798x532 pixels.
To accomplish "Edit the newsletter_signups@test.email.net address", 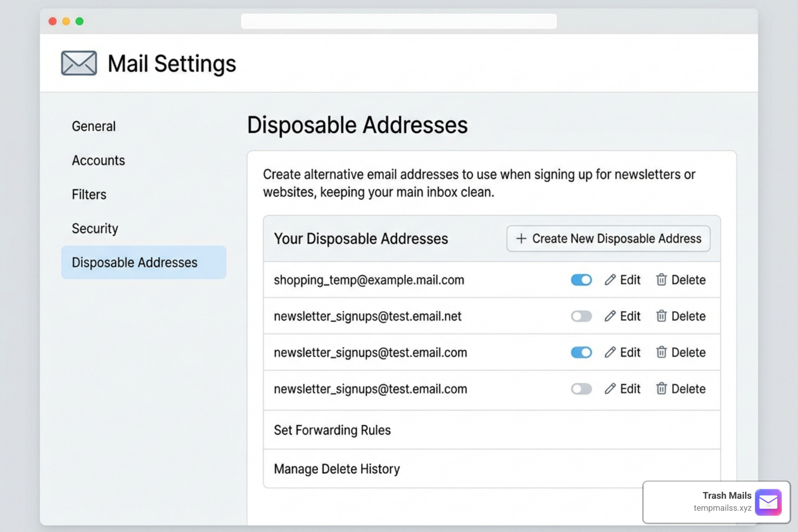I will click(x=622, y=316).
